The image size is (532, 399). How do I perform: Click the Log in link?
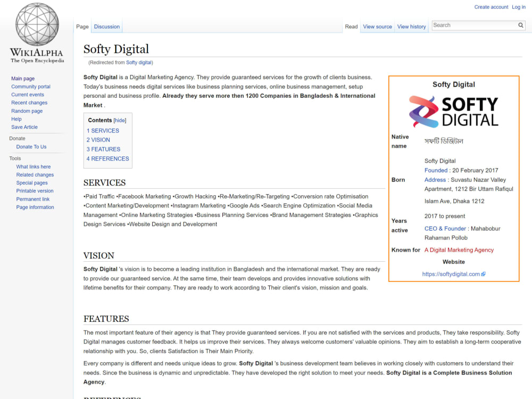coord(518,7)
